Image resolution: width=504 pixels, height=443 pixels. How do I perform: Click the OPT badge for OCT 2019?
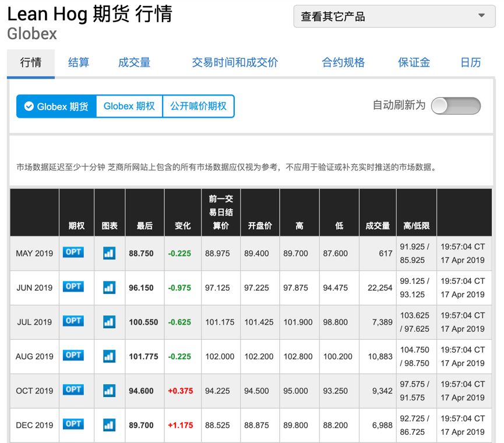tap(74, 391)
